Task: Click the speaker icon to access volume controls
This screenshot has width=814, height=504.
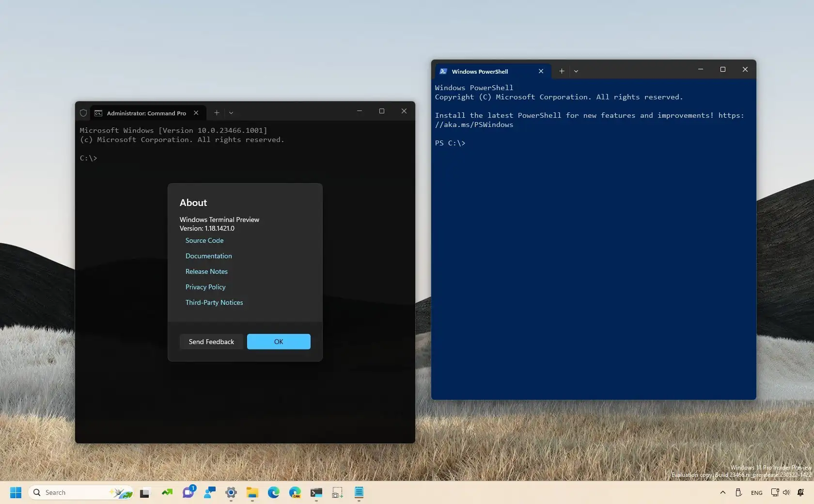Action: 786,492
